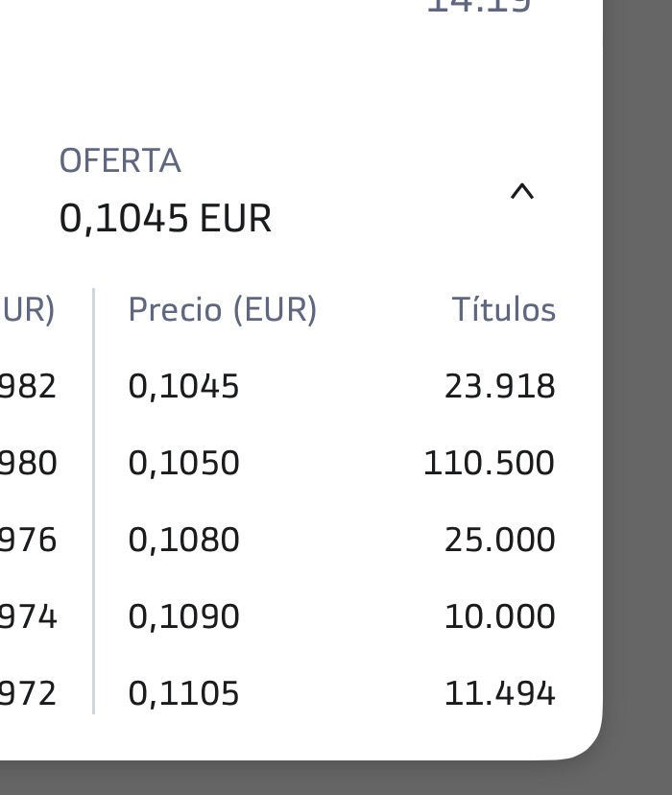
Task: Click the 25.000 títulos value
Action: [500, 540]
